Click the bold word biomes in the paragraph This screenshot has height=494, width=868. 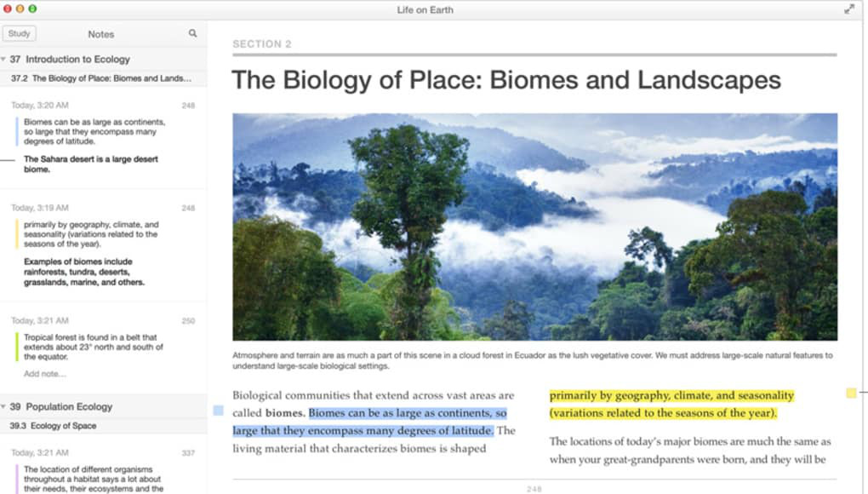tap(284, 413)
